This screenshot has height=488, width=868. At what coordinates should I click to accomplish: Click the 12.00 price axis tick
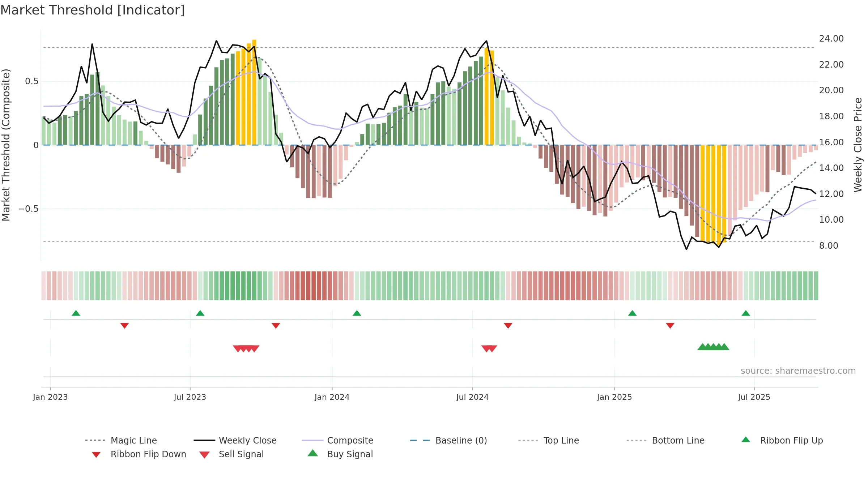pyautogui.click(x=831, y=194)
